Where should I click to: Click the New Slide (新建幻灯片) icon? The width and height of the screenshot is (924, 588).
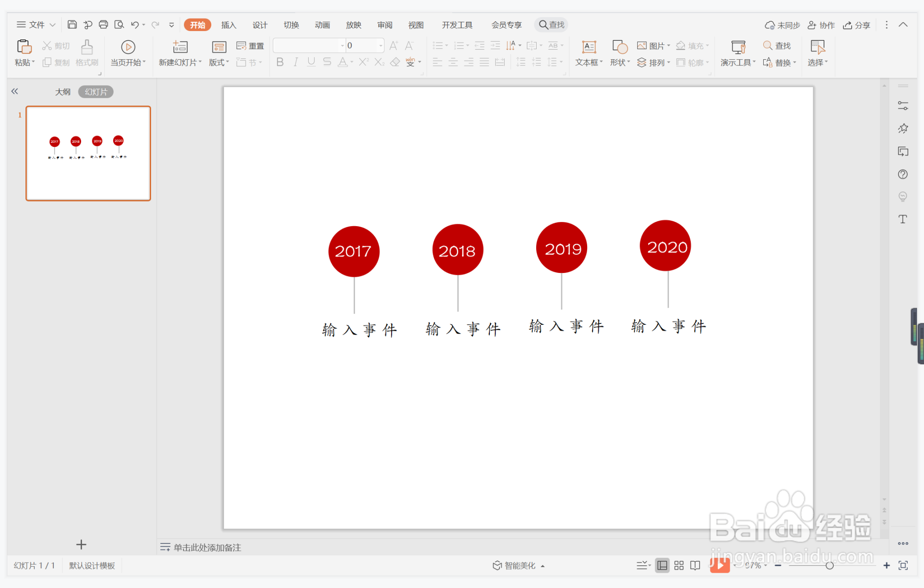180,47
